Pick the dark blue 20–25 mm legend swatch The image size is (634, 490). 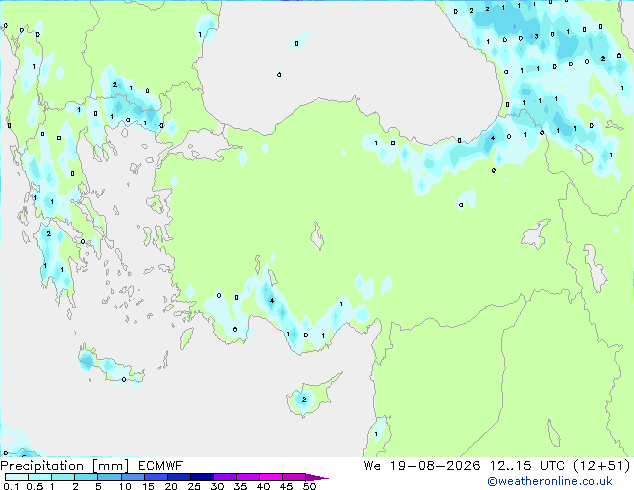point(179,477)
